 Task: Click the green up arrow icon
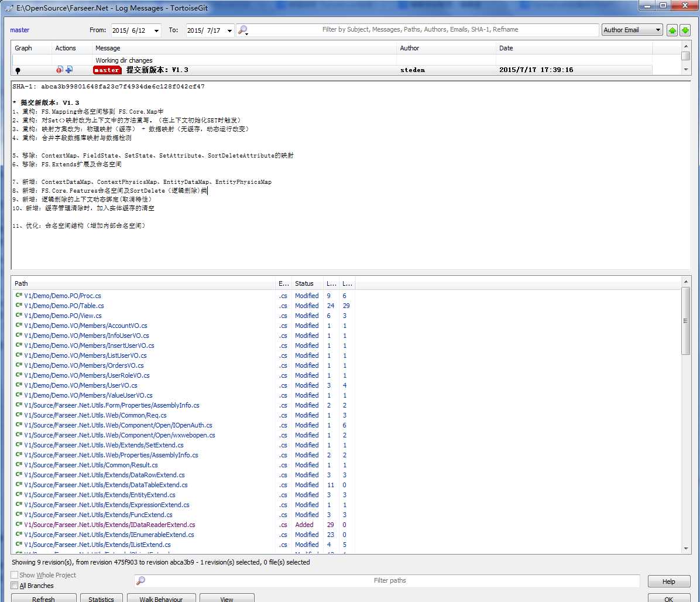[672, 30]
